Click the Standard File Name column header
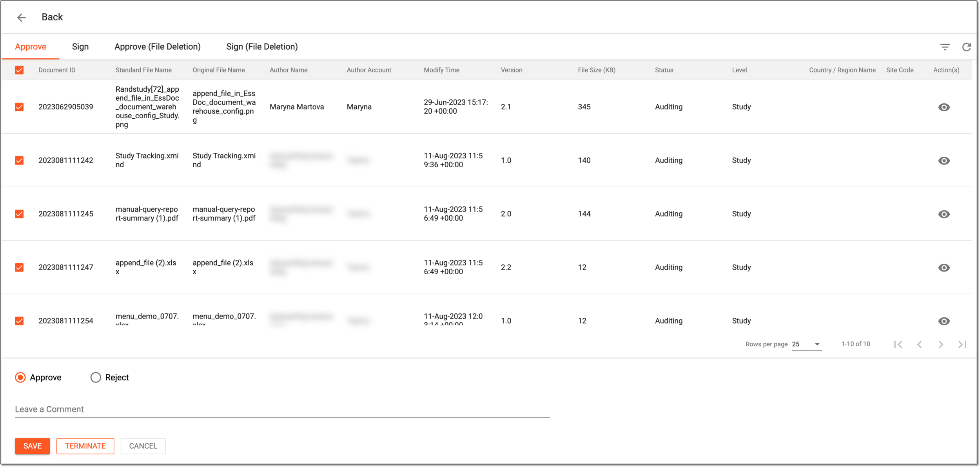 click(x=143, y=70)
